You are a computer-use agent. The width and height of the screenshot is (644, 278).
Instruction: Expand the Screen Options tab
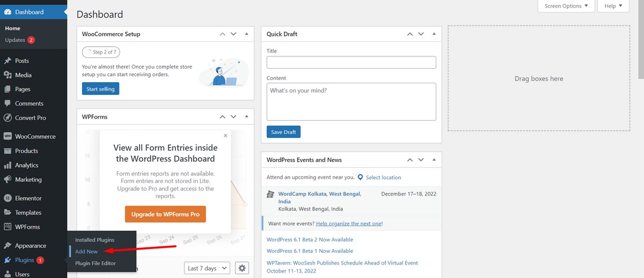566,6
